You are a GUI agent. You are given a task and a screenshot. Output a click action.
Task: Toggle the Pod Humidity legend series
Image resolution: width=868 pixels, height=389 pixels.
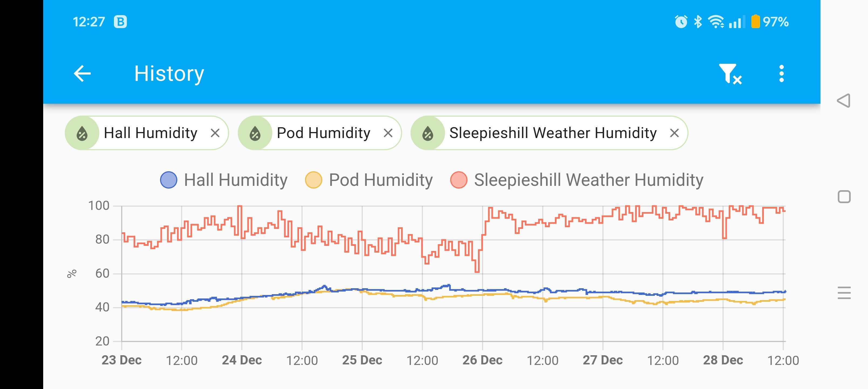click(380, 180)
